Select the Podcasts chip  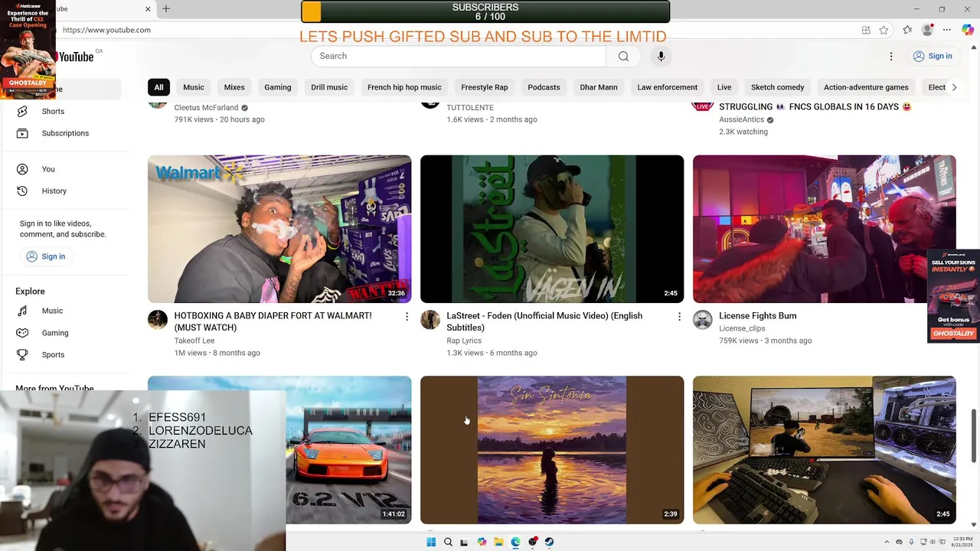tap(544, 87)
